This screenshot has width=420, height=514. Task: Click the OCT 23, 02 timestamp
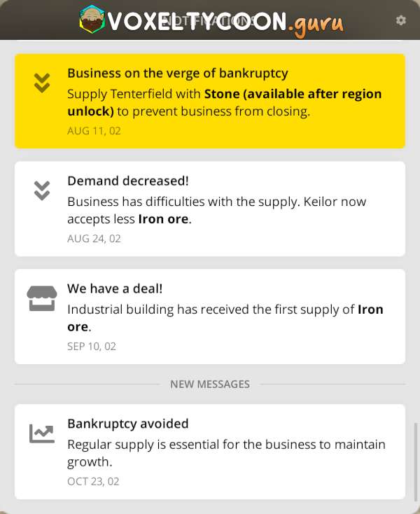point(93,481)
